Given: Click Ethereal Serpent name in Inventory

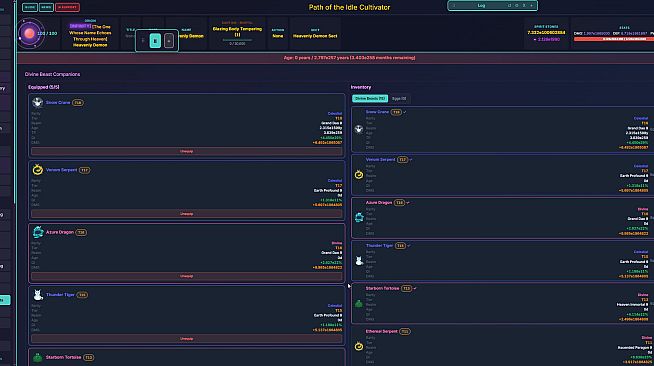Looking at the screenshot, I should 382,331.
